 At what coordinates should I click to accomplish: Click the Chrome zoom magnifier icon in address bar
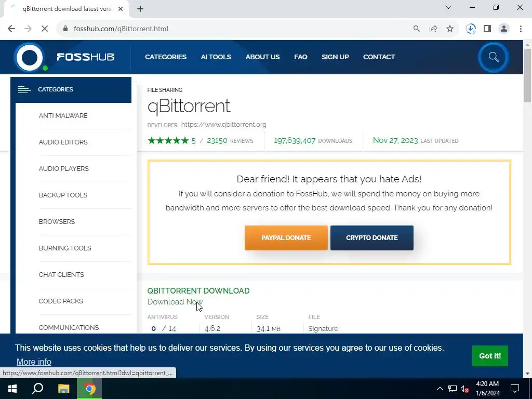click(x=416, y=29)
